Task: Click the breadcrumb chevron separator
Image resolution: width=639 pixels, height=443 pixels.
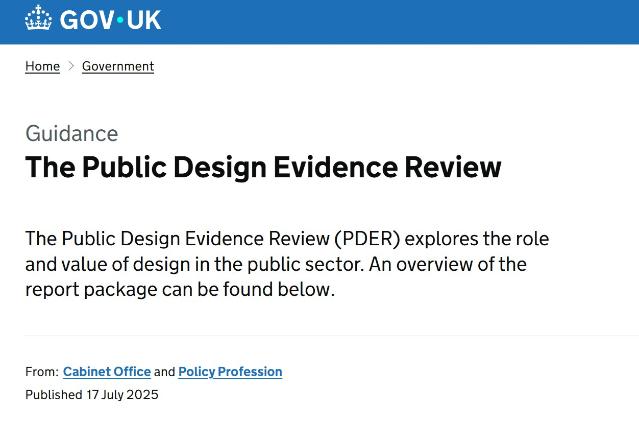Action: click(x=71, y=66)
